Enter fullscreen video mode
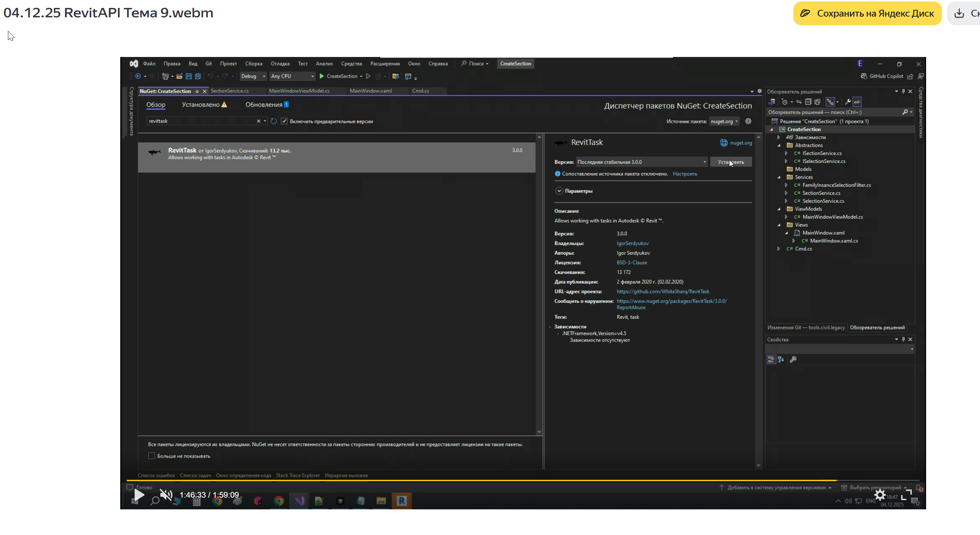The width and height of the screenshot is (980, 535). (x=906, y=495)
